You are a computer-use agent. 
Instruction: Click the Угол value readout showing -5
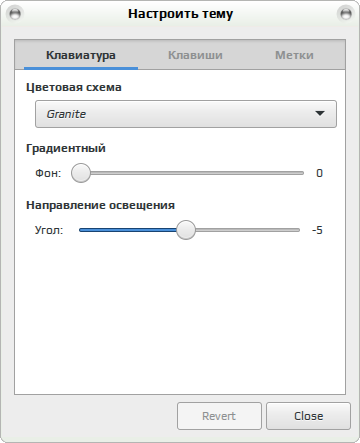click(x=317, y=230)
